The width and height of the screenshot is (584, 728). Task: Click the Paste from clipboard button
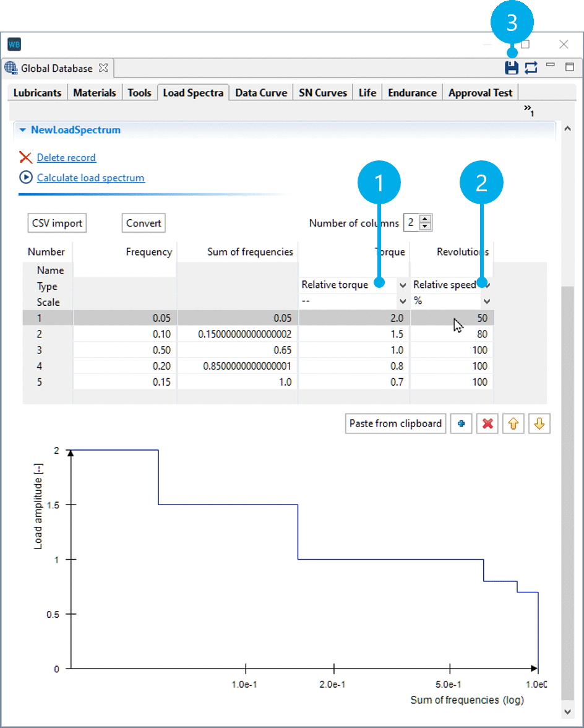[x=395, y=423]
